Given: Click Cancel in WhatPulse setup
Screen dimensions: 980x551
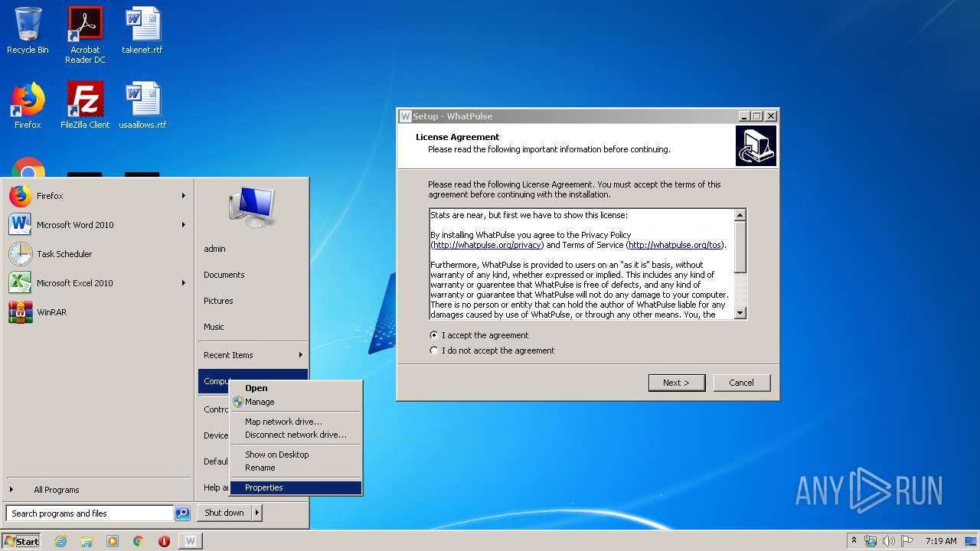Looking at the screenshot, I should coord(741,383).
